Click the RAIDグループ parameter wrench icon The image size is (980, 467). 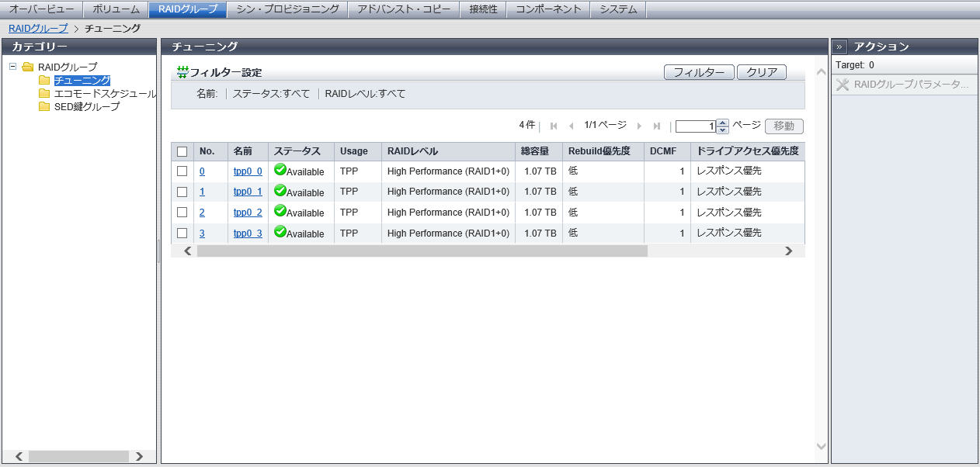(x=843, y=85)
